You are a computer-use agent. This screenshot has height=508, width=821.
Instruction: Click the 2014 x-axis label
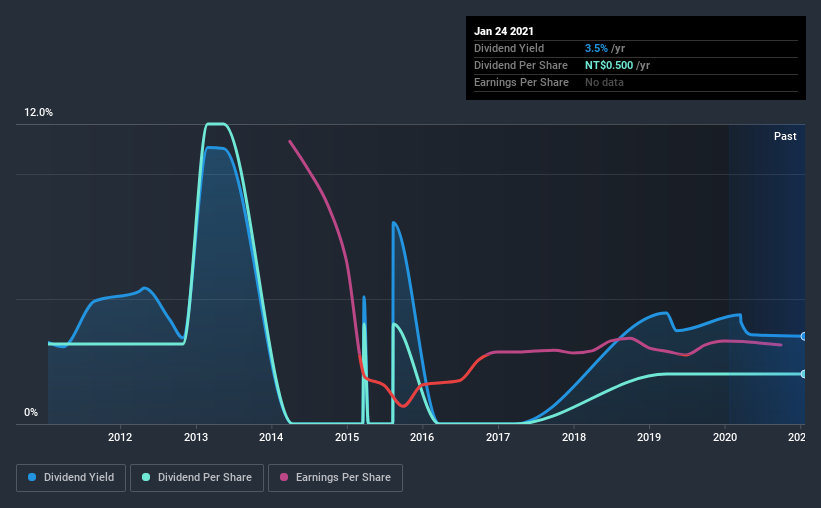[271, 437]
